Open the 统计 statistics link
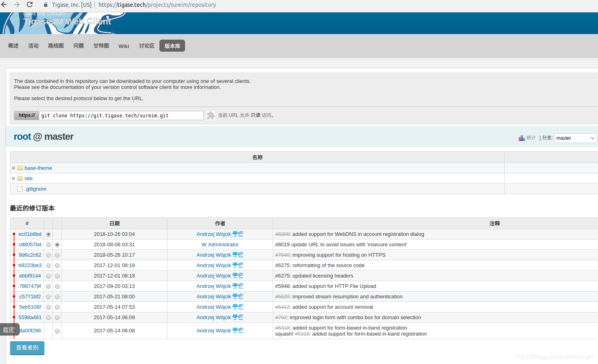This screenshot has height=364, width=598. [531, 138]
